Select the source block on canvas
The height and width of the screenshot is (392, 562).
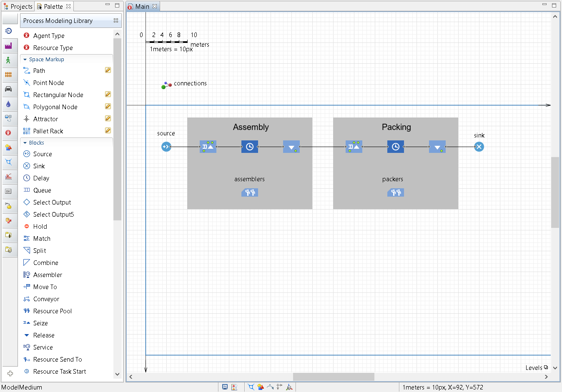(x=166, y=147)
